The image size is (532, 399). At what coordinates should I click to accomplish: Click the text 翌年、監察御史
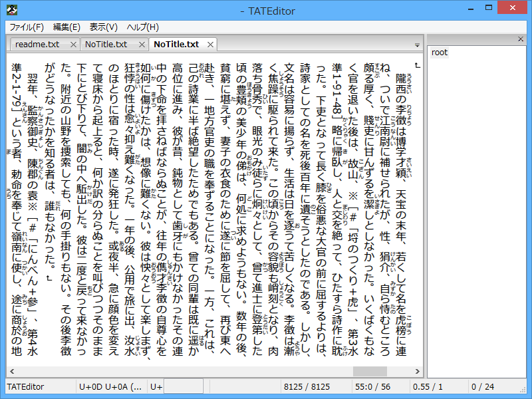(33, 111)
